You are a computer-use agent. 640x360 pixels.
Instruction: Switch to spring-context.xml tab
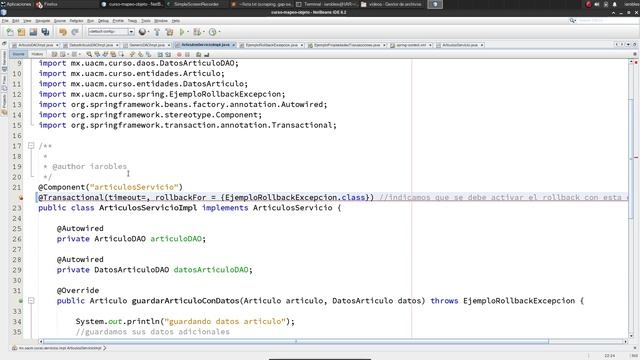411,45
